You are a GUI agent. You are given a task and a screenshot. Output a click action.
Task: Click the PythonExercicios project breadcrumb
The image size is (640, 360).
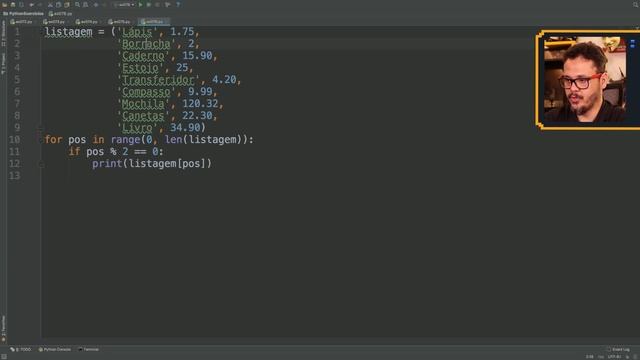pos(23,14)
